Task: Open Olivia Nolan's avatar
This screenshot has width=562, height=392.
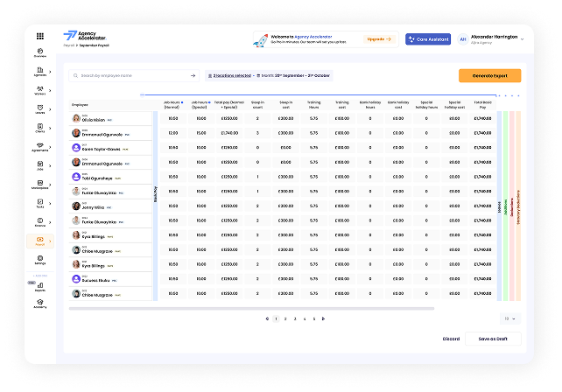Action: (x=77, y=118)
